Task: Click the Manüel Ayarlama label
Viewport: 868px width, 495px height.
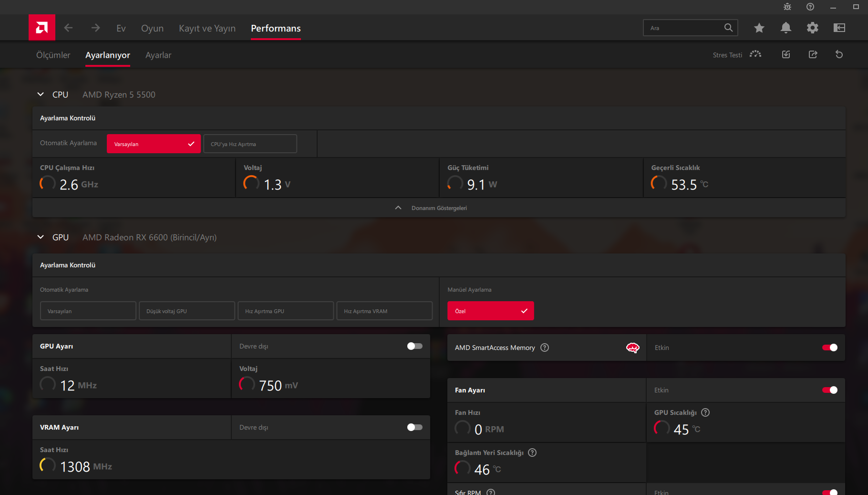Action: click(469, 290)
